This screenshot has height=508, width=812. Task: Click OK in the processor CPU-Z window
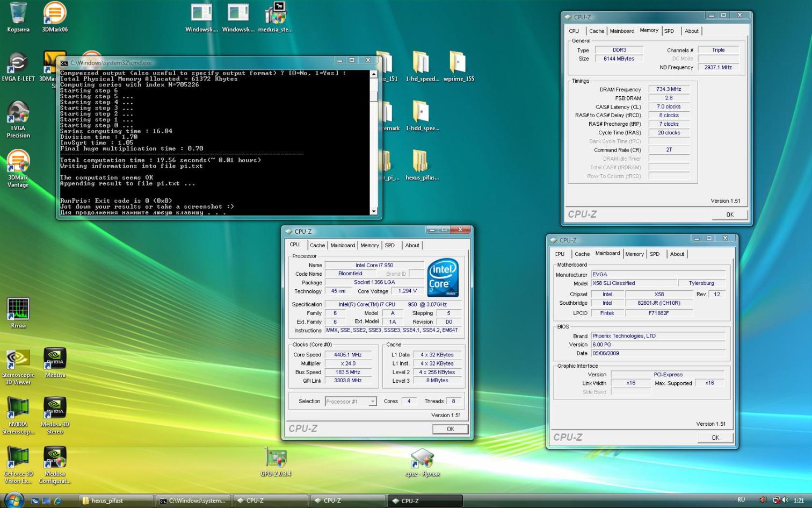pos(451,429)
